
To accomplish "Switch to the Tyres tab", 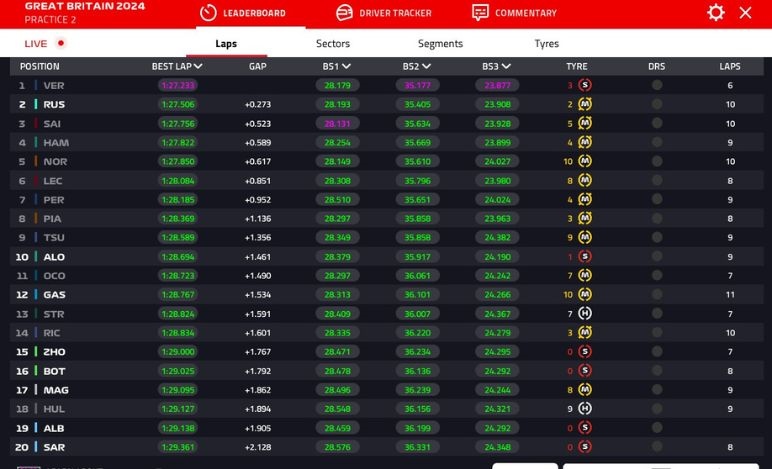I will click(x=546, y=44).
